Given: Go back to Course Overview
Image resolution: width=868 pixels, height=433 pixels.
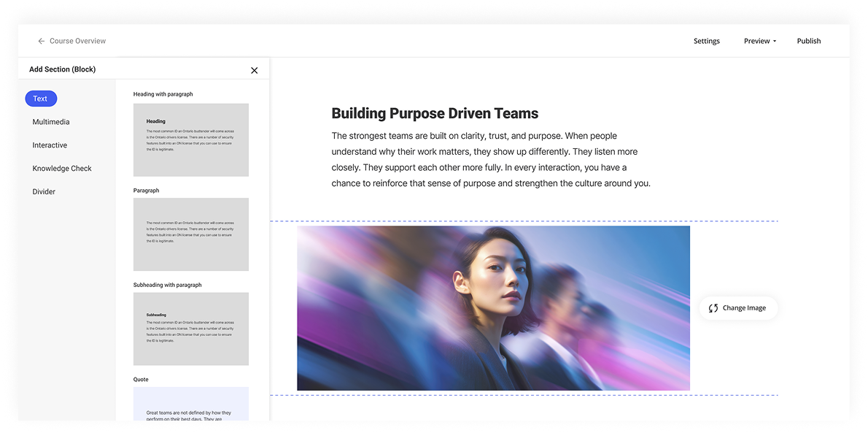Looking at the screenshot, I should 77,42.
